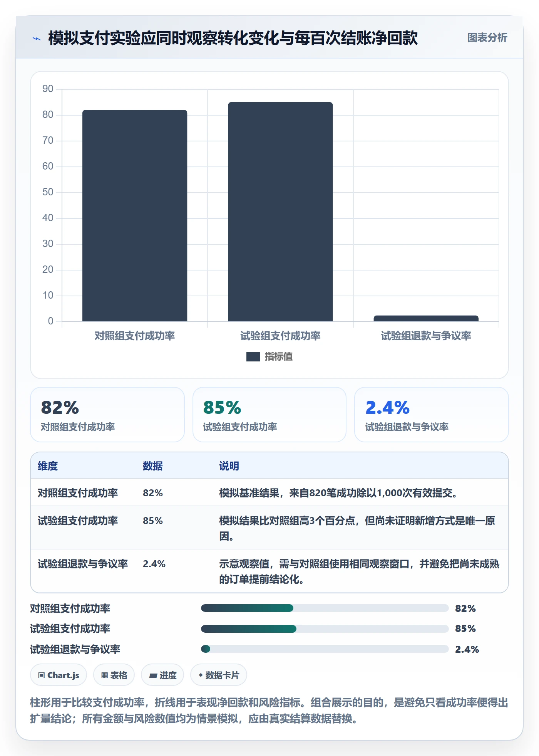
Task: Select the 数据卡片 tag chip
Action: [219, 675]
